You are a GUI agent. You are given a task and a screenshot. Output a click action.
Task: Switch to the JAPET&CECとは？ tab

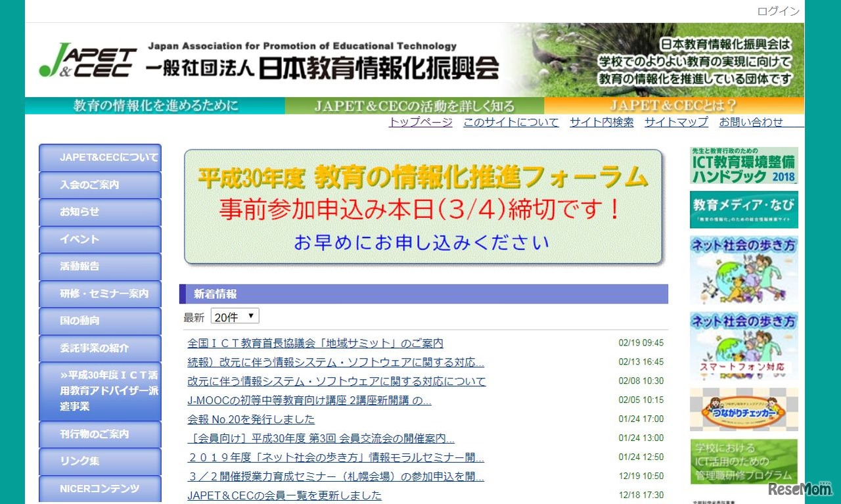pyautogui.click(x=675, y=104)
